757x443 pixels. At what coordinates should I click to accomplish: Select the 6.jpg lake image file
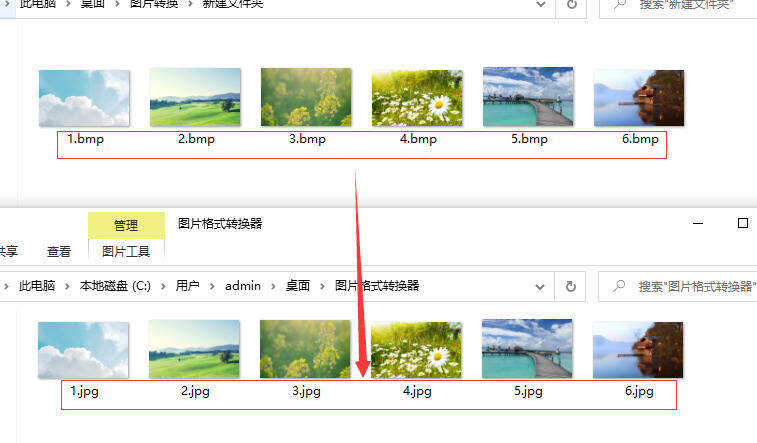pyautogui.click(x=638, y=350)
